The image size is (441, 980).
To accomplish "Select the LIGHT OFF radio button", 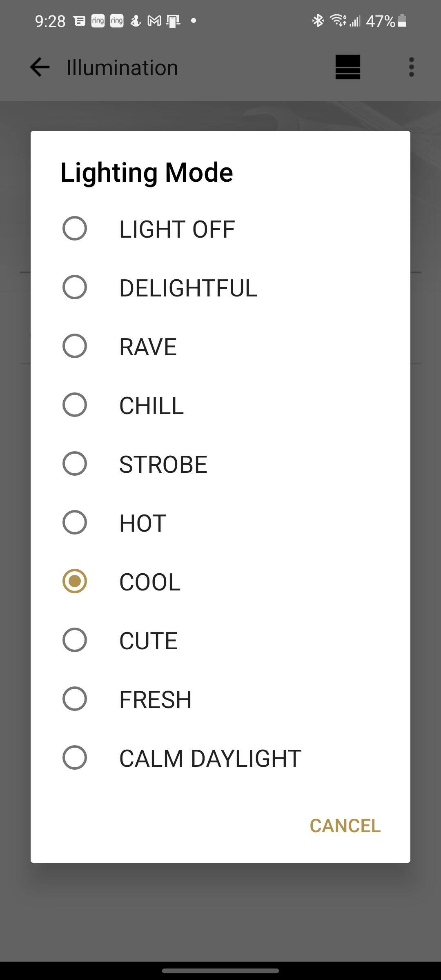I will [x=75, y=229].
